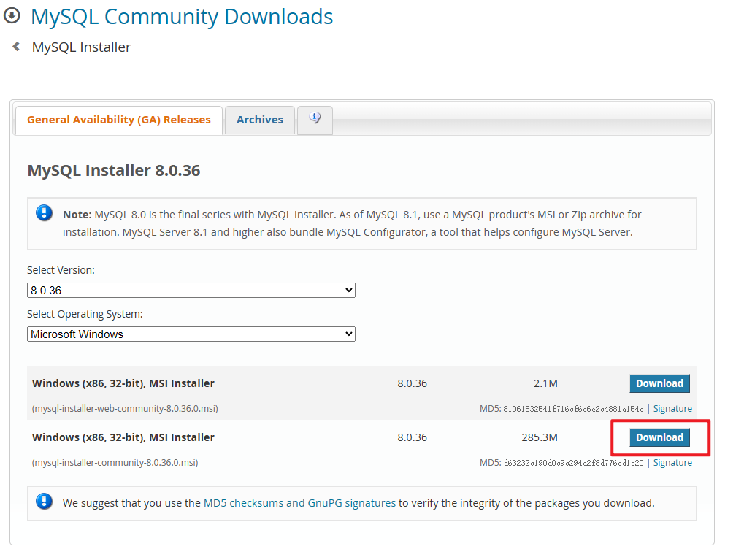Open the information icon tab
Image resolution: width=744 pixels, height=560 pixels.
[315, 120]
